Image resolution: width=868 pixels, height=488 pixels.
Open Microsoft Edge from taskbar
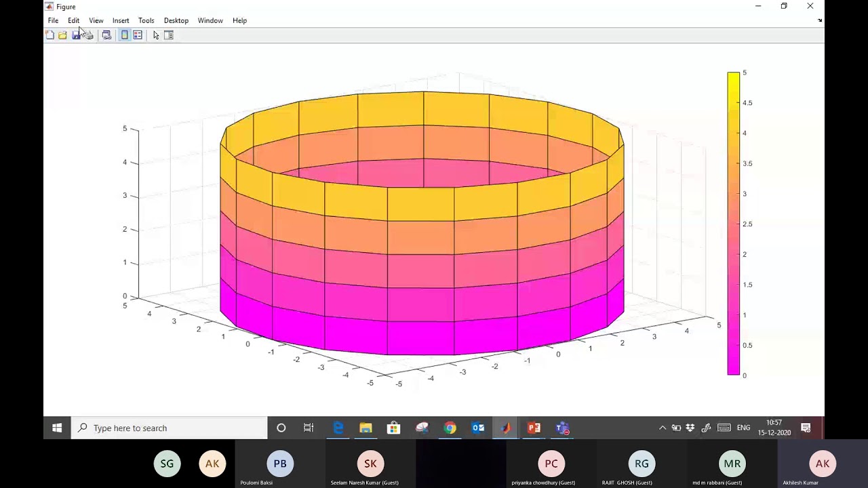(x=338, y=428)
